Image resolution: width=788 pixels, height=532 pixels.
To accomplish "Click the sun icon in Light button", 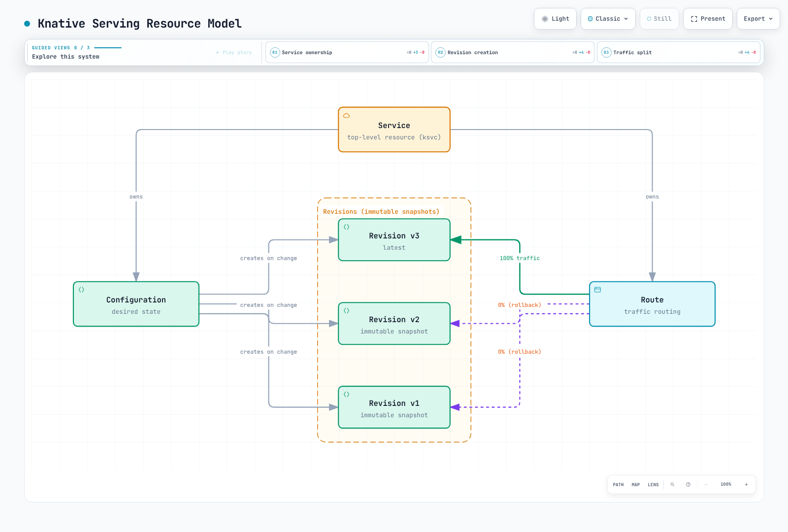I will (545, 19).
